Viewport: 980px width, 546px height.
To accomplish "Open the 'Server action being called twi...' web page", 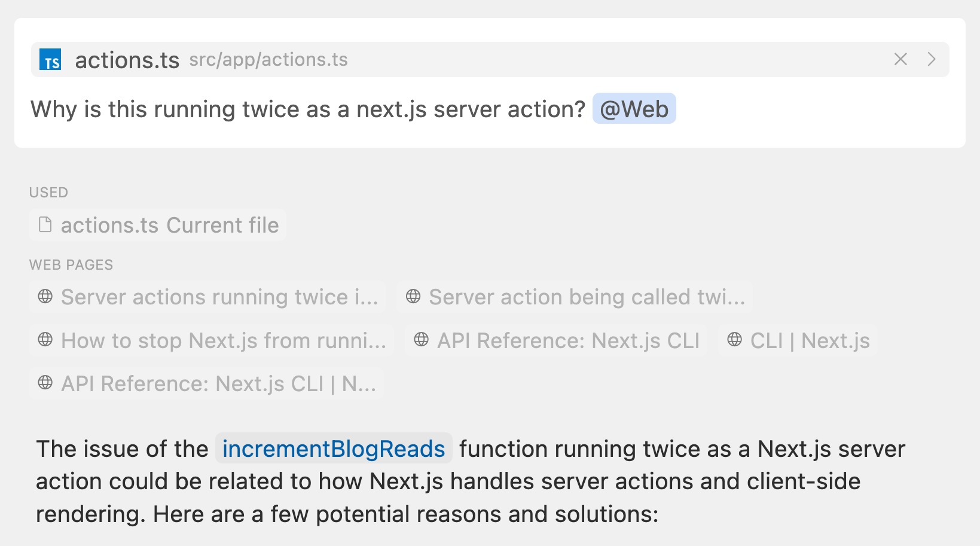I will [x=586, y=297].
